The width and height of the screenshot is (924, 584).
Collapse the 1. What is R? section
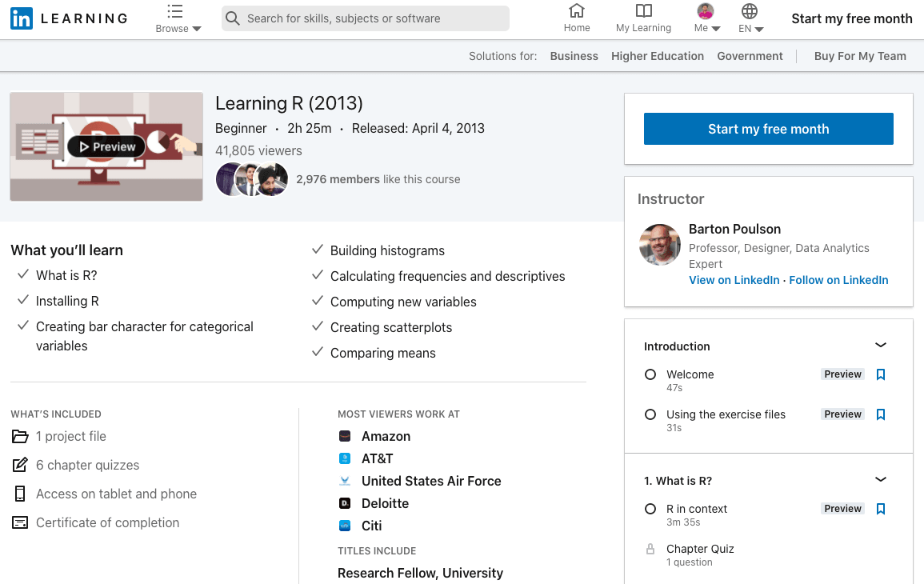click(880, 480)
